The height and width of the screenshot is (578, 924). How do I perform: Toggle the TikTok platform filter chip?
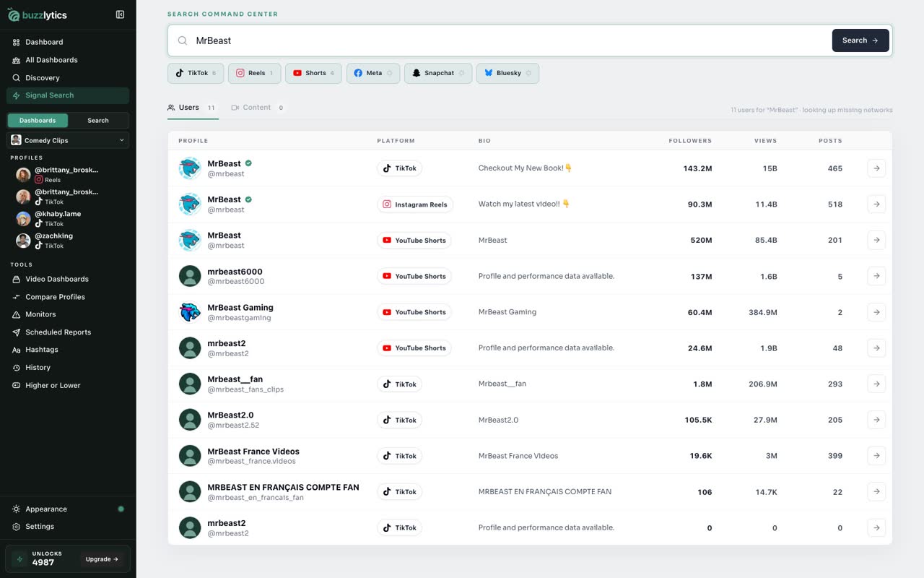tap(196, 73)
